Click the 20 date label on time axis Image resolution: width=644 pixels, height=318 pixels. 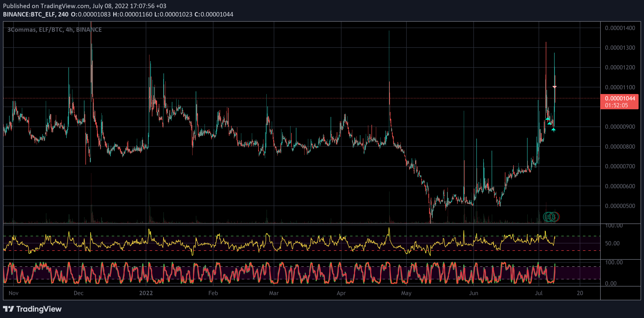580,293
